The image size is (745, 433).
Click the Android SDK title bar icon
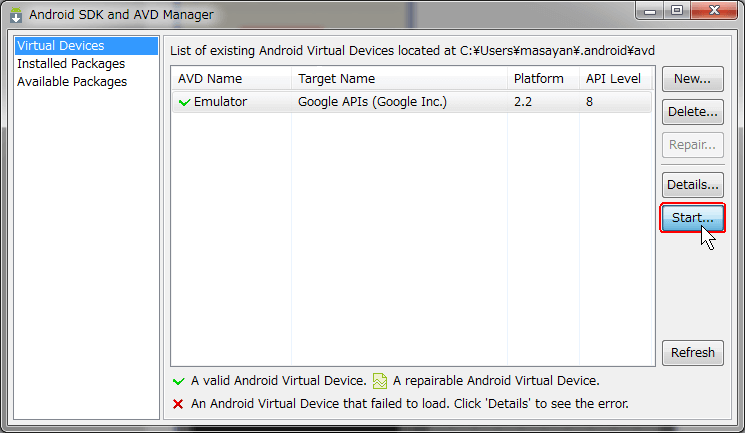click(16, 15)
